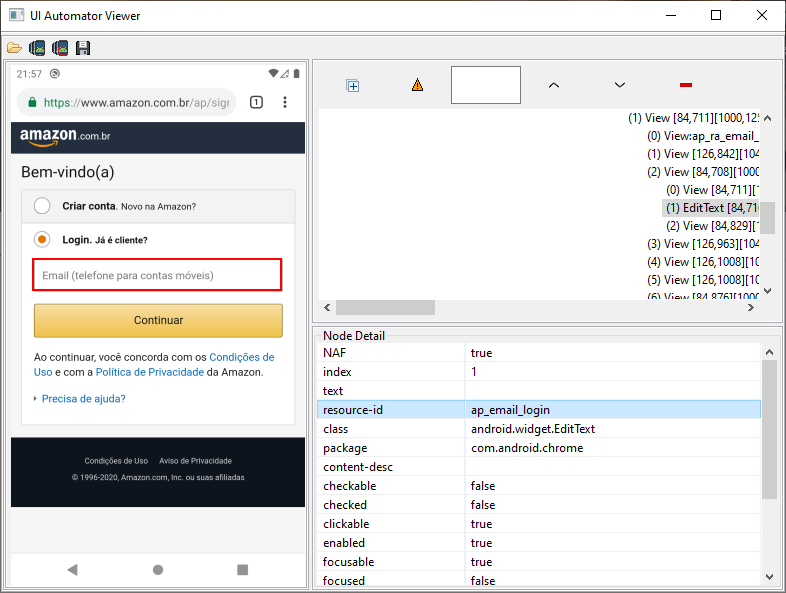Select the View:ap_ra_email_ tree node
Image resolution: width=786 pixels, height=593 pixels.
tap(703, 136)
